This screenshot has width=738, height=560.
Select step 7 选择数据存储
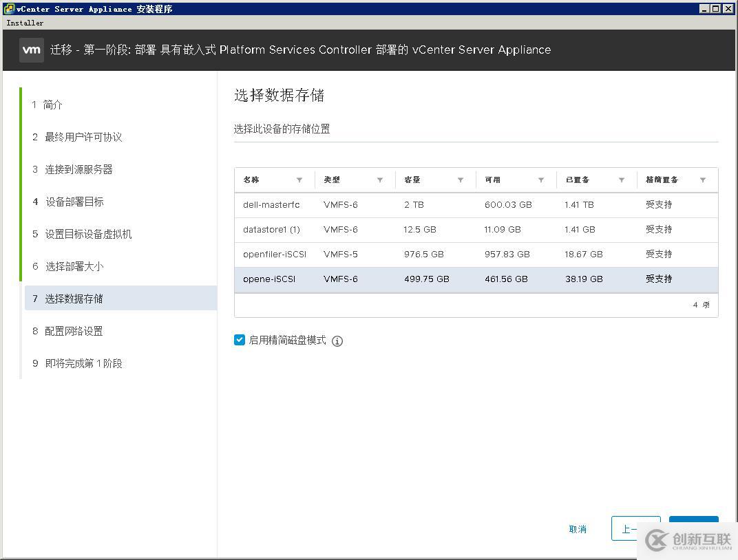pyautogui.click(x=120, y=298)
